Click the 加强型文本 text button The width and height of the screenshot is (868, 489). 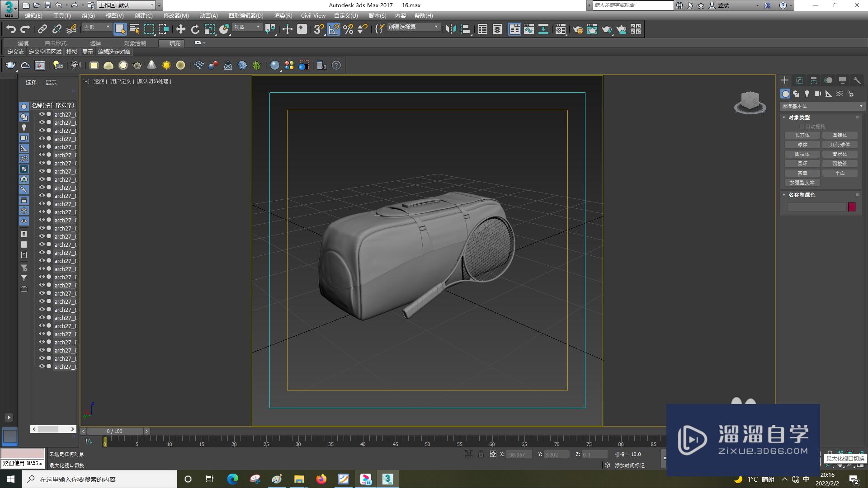(802, 183)
